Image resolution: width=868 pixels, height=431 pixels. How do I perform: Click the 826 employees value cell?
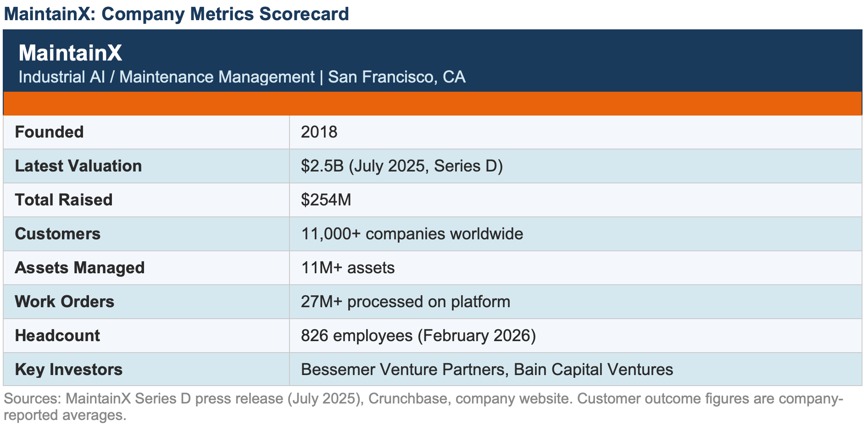tap(576, 336)
